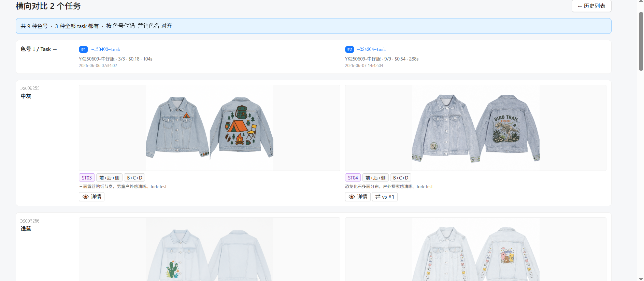The height and width of the screenshot is (281, 644).
Task: Select the 中灰 color label
Action: [26, 96]
